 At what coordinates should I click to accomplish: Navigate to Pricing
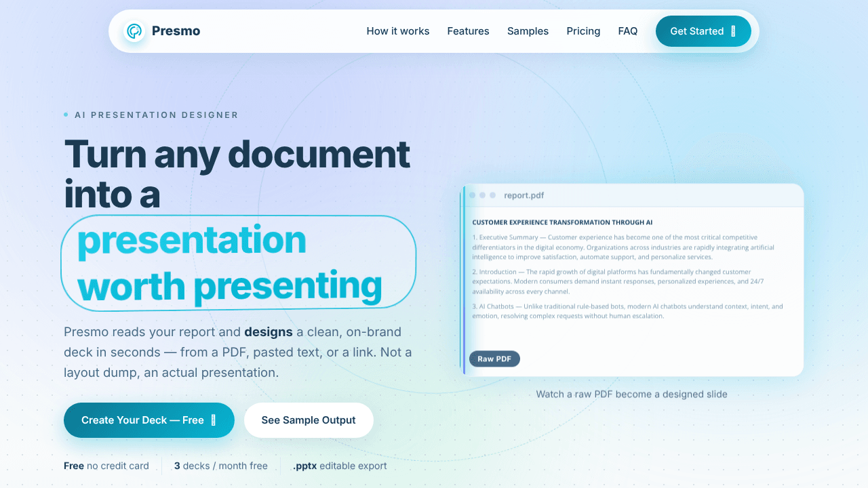(x=583, y=31)
